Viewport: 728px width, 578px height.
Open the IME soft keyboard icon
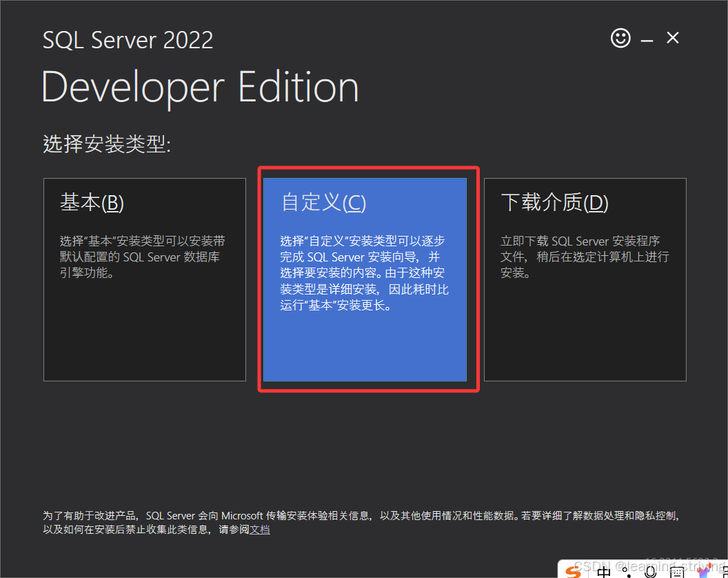[676, 572]
